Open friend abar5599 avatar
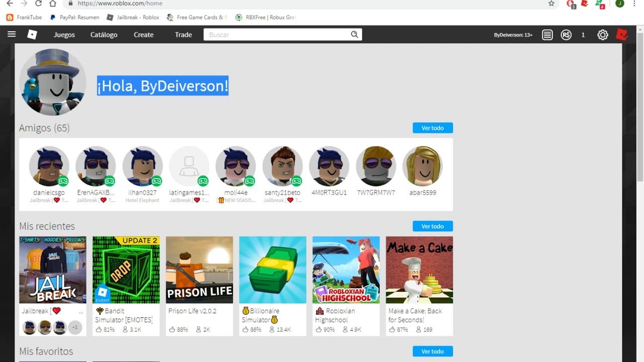The height and width of the screenshot is (362, 644). pyautogui.click(x=423, y=166)
